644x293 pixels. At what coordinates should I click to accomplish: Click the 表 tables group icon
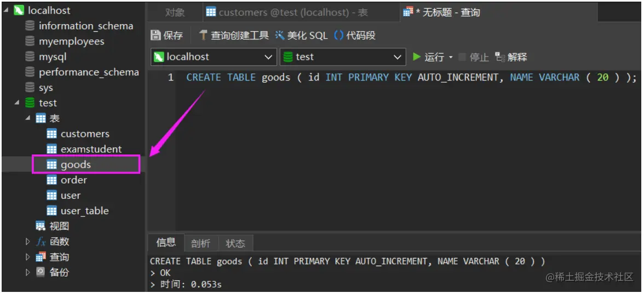[x=41, y=118]
